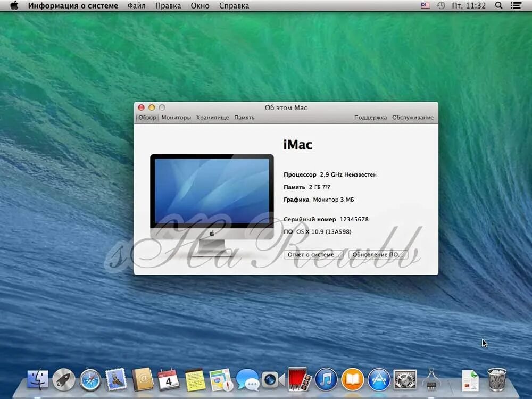Open App Store icon in Dock
532x399 pixels.
click(x=379, y=379)
